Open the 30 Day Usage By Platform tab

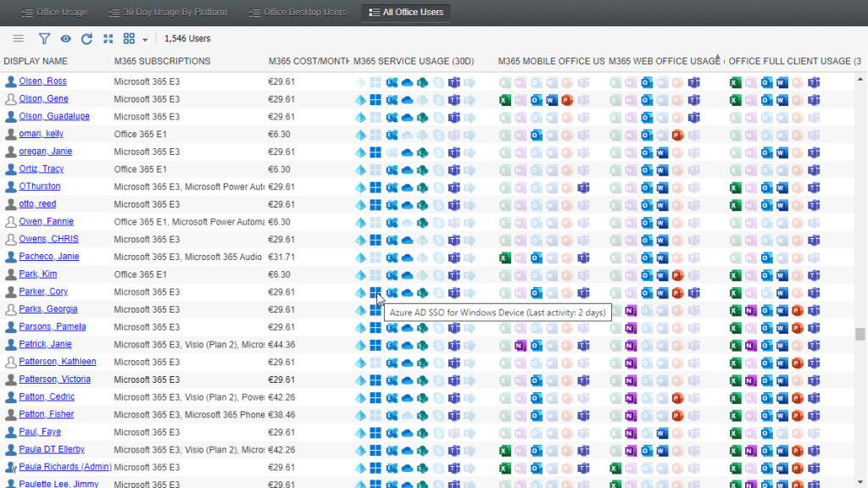click(168, 12)
